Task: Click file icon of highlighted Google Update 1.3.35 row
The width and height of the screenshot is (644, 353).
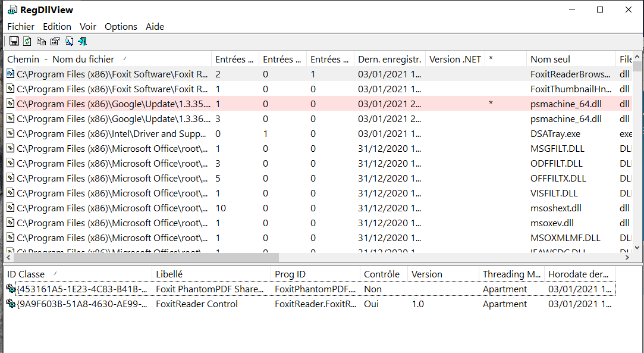Action: (x=11, y=104)
